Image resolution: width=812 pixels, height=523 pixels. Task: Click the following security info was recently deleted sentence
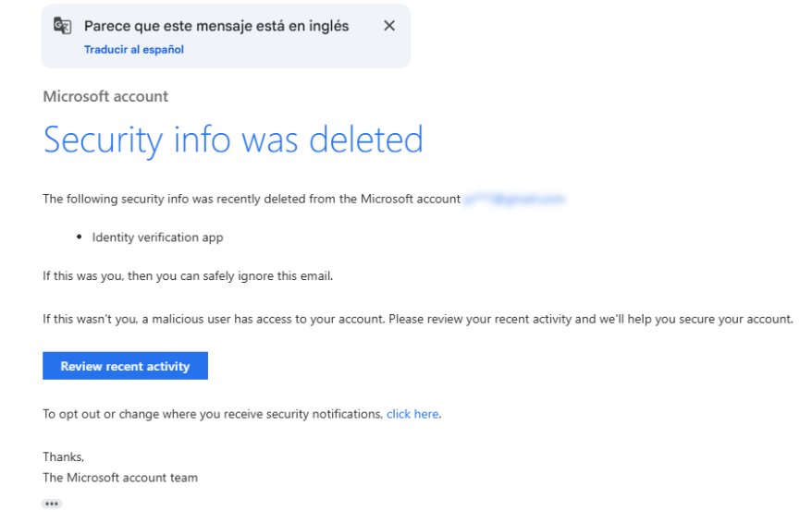[x=252, y=199]
